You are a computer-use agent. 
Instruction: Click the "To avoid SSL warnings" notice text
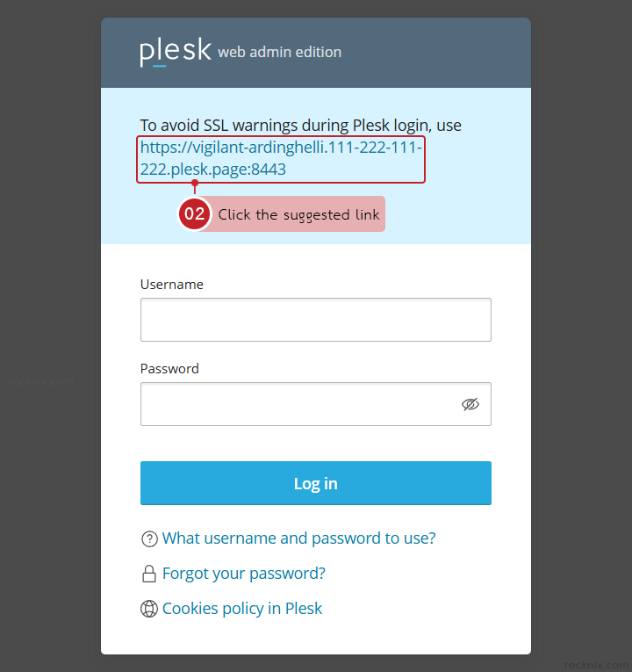300,126
